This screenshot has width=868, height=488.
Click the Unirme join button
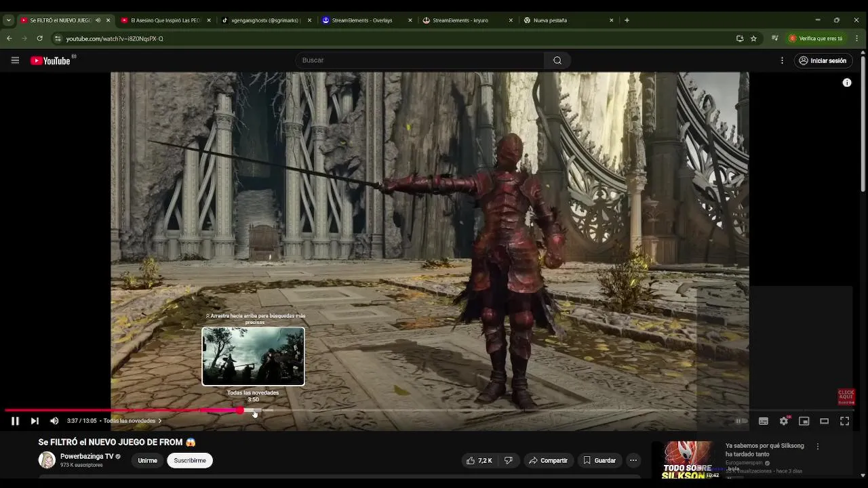[147, 460]
